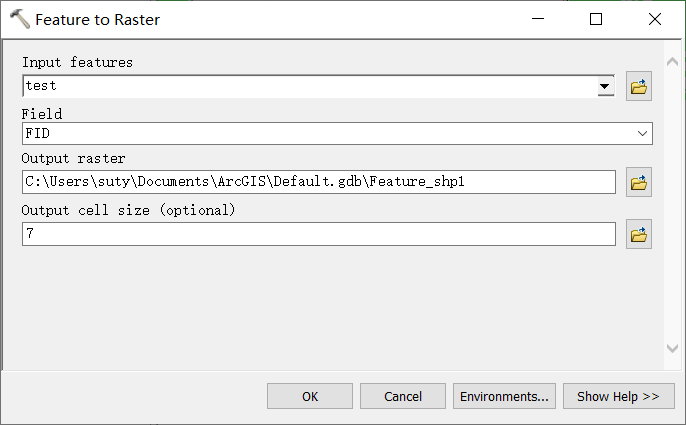The width and height of the screenshot is (686, 425).
Task: Confirm the tool with OK
Action: click(x=310, y=396)
